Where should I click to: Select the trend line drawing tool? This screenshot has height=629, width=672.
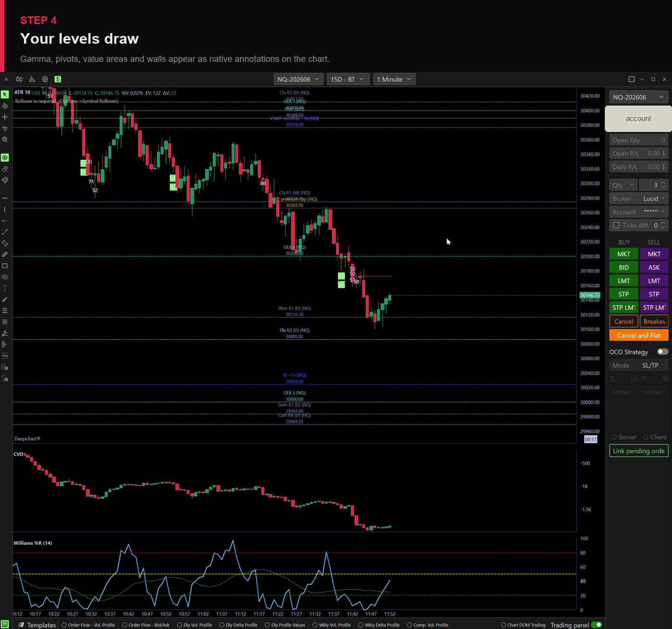click(5, 232)
